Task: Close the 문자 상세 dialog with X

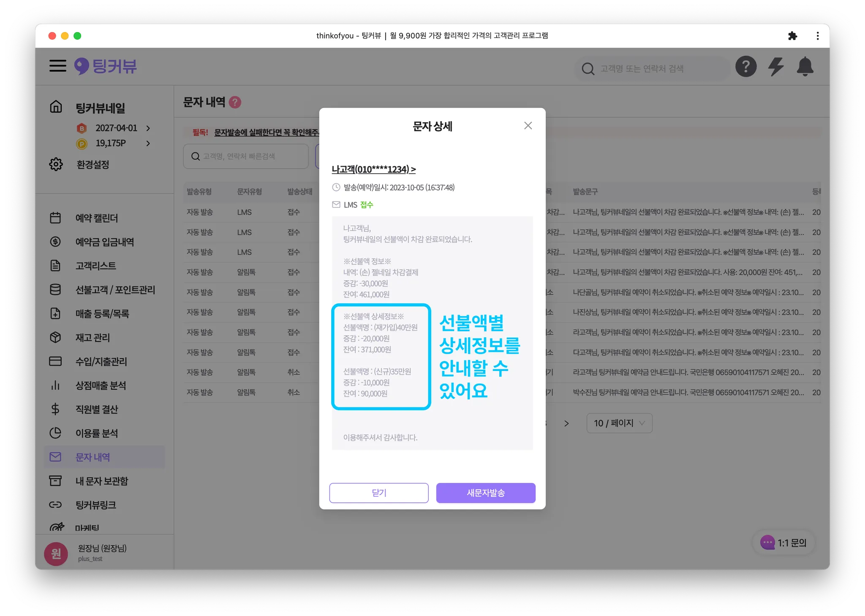Action: [528, 126]
